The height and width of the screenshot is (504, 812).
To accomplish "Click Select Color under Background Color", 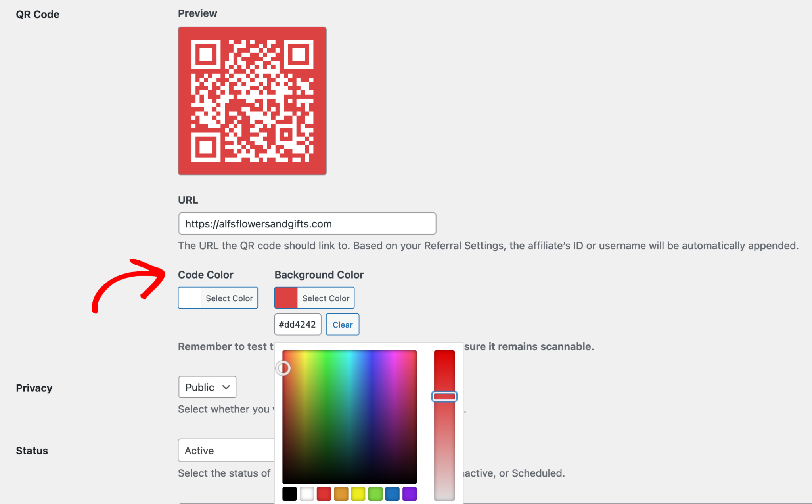I will click(x=326, y=298).
